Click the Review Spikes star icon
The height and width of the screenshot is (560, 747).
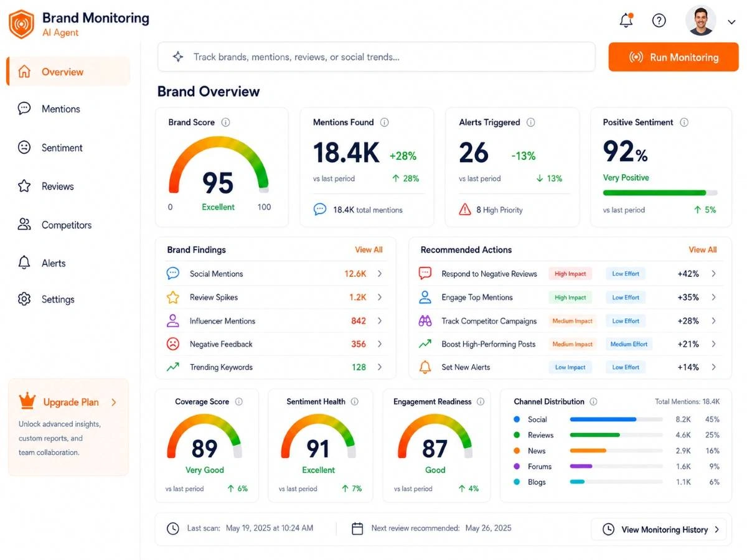(173, 297)
